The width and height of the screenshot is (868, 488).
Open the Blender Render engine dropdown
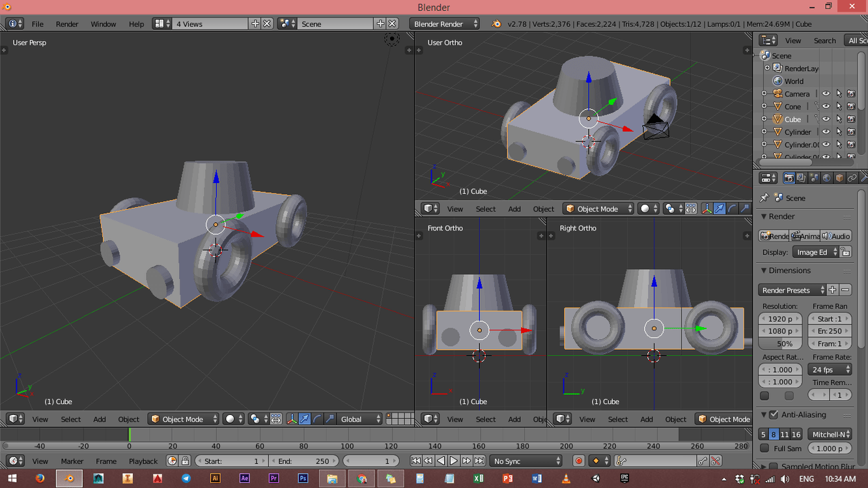445,24
